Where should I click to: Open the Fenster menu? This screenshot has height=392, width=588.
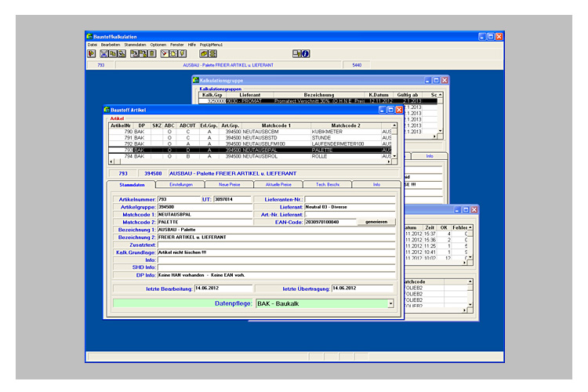click(x=177, y=45)
